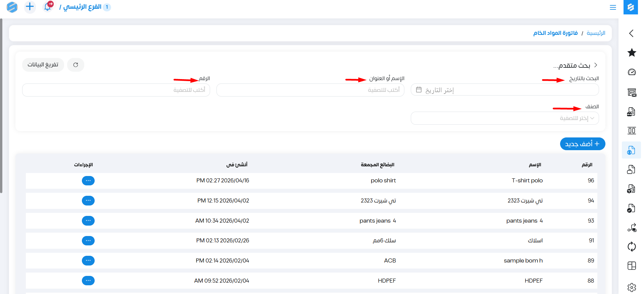Open actions menu for T-shirt polo row
644x294 pixels.
[x=88, y=181]
